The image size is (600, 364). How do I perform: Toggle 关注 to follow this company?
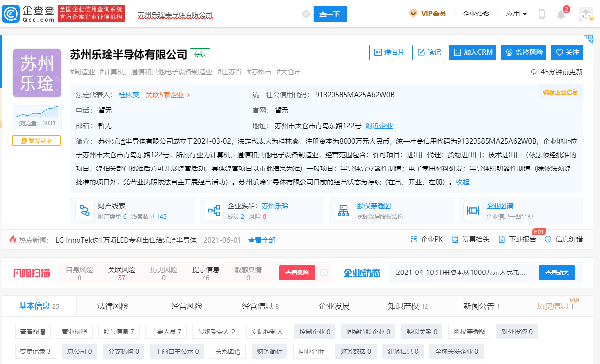(567, 52)
